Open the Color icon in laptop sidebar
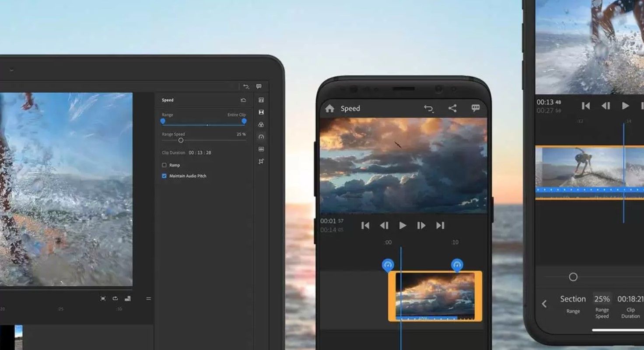This screenshot has width=644, height=350. tap(261, 125)
